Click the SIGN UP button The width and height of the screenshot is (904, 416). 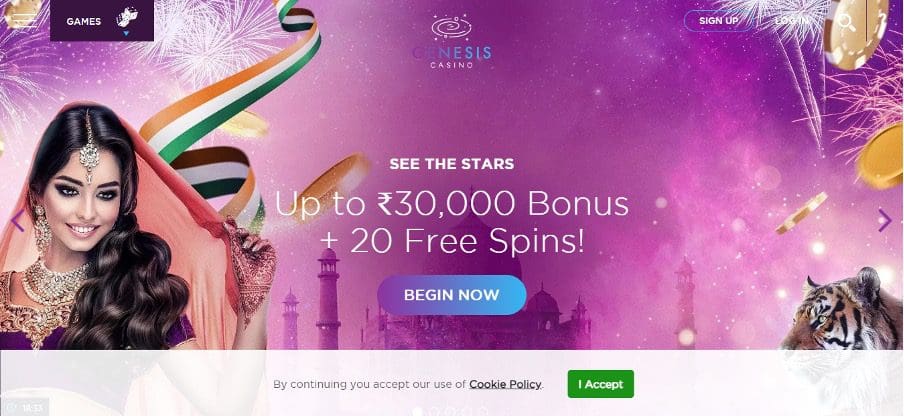point(718,21)
